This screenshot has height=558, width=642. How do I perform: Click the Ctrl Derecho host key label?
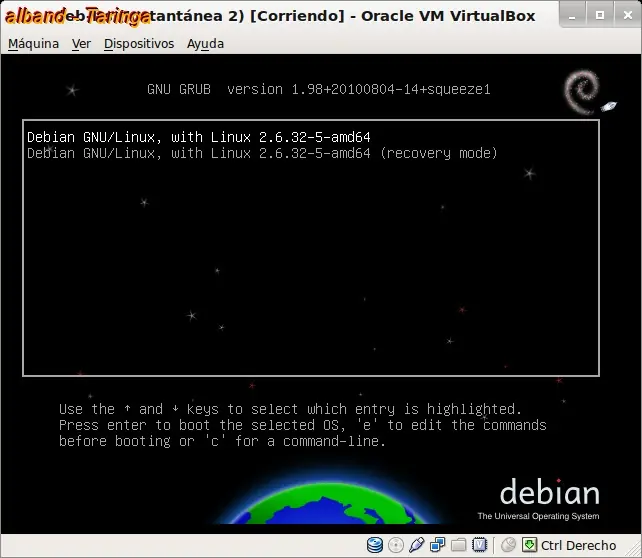coord(578,545)
